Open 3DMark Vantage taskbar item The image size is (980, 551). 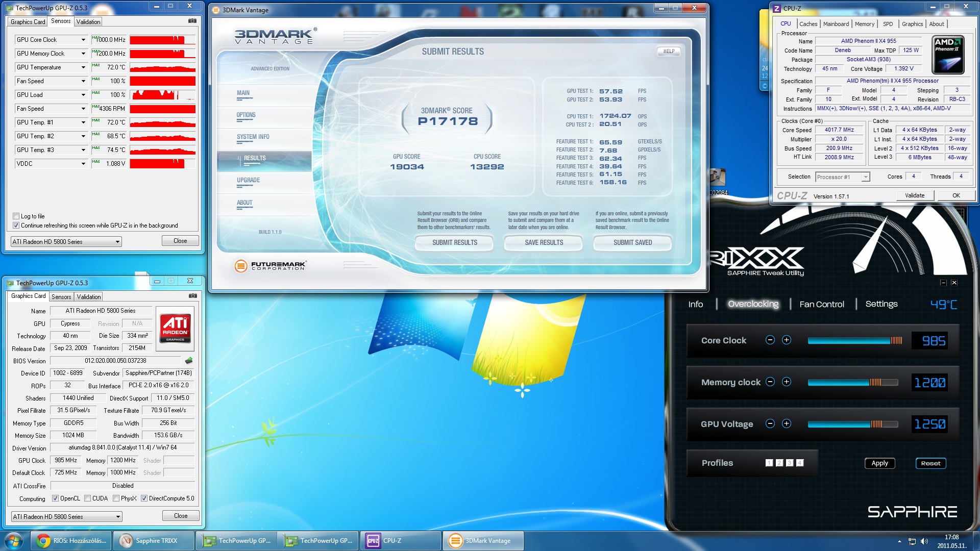[x=483, y=541]
